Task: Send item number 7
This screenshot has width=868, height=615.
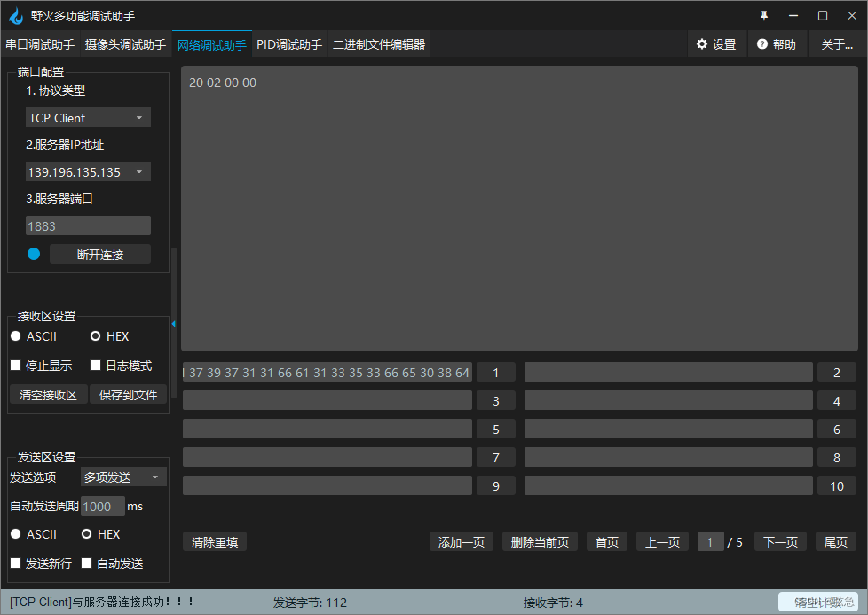Action: (496, 458)
